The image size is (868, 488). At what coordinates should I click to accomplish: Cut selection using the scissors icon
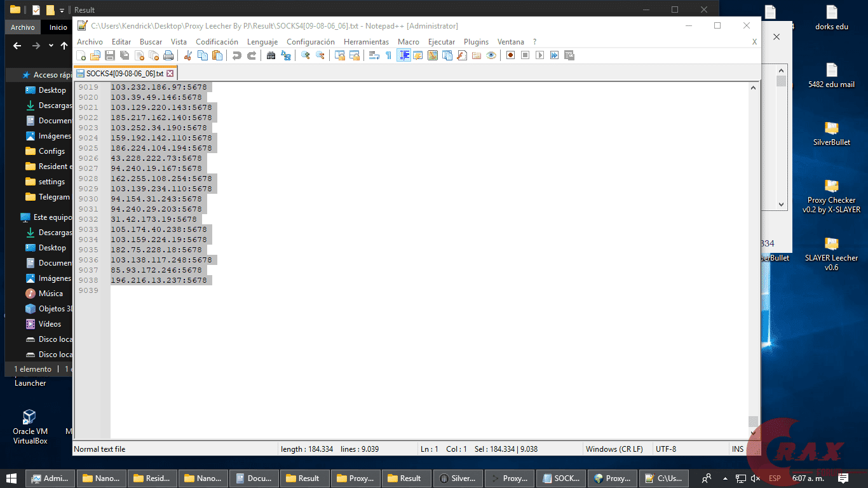pyautogui.click(x=187, y=55)
